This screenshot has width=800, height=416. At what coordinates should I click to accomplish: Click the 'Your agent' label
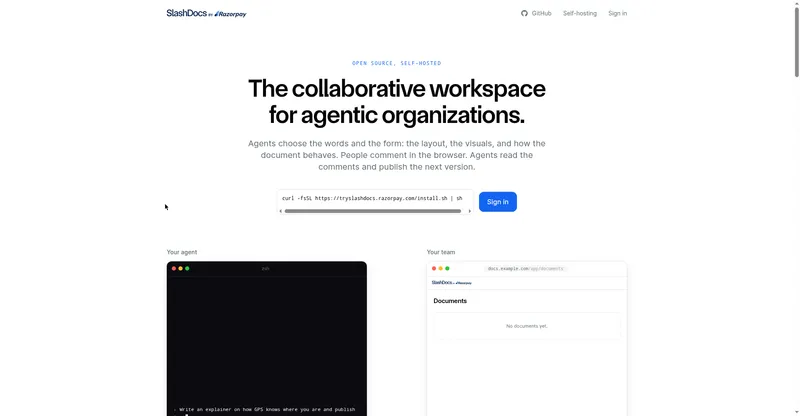pos(182,252)
